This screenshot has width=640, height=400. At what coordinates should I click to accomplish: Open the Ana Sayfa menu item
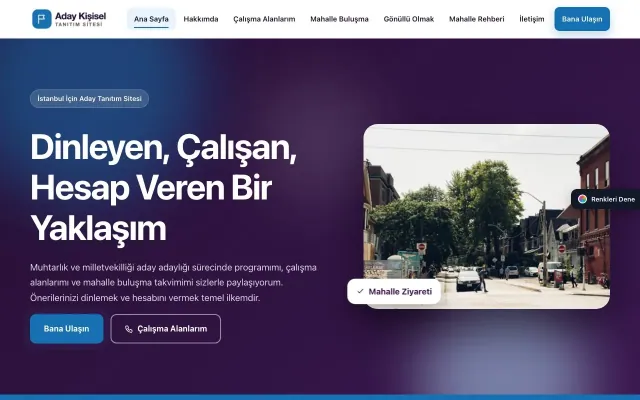[x=151, y=19]
